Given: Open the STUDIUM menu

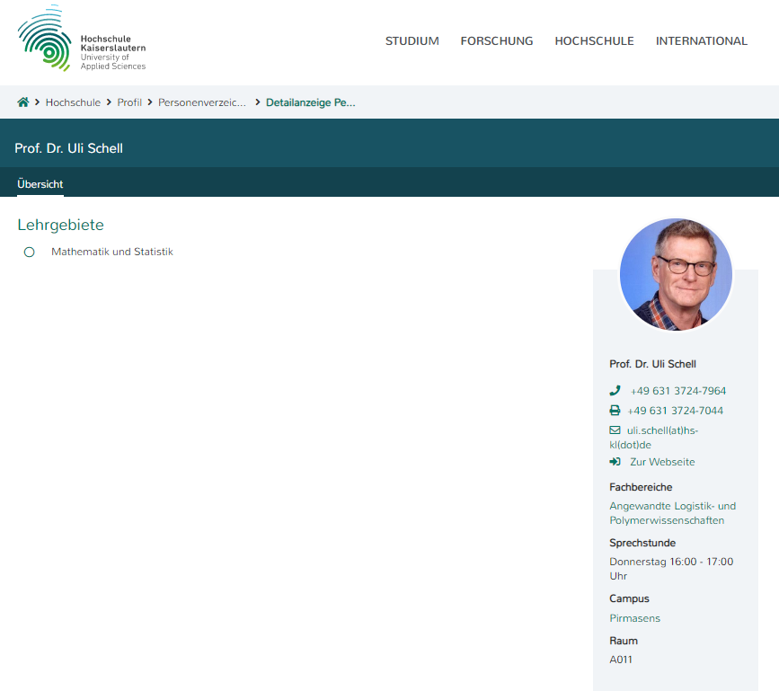Looking at the screenshot, I should [x=412, y=40].
